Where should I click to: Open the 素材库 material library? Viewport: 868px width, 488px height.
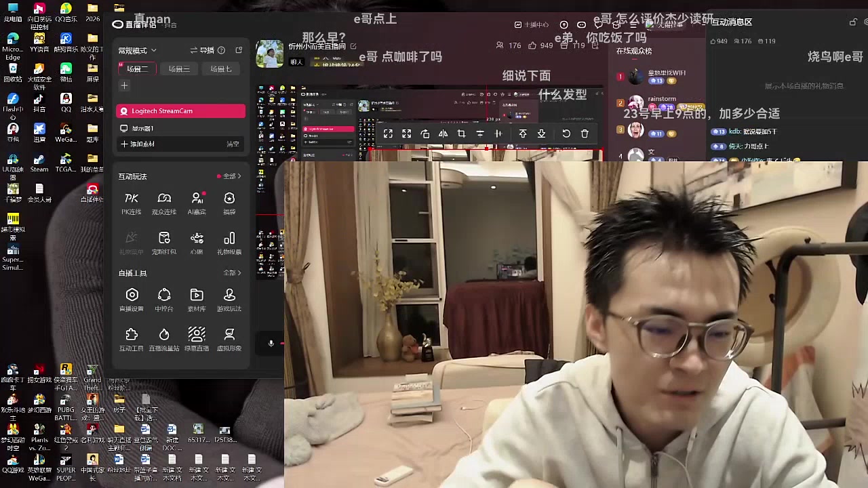click(197, 300)
